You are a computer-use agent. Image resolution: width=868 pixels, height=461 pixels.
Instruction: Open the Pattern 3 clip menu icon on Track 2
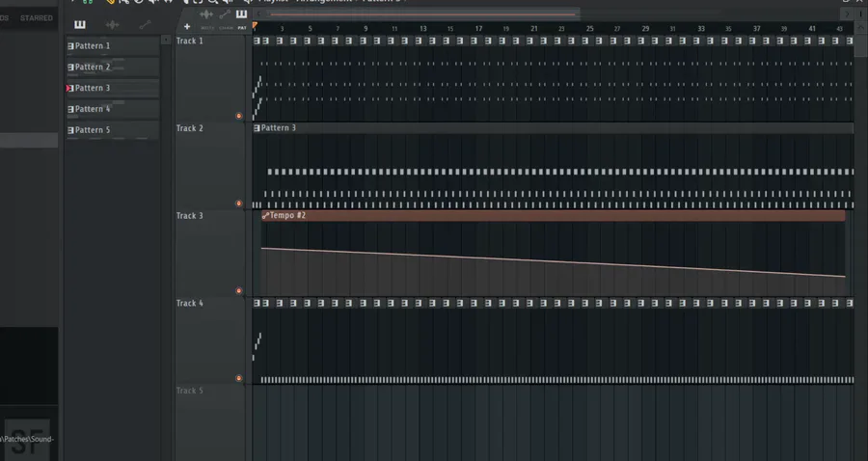point(257,128)
